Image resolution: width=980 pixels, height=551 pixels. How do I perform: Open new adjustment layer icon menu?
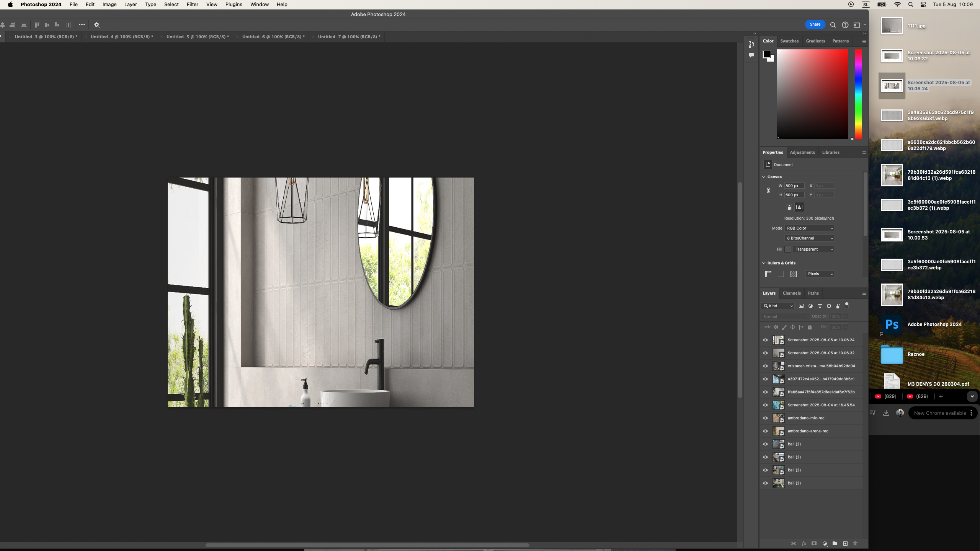(825, 543)
